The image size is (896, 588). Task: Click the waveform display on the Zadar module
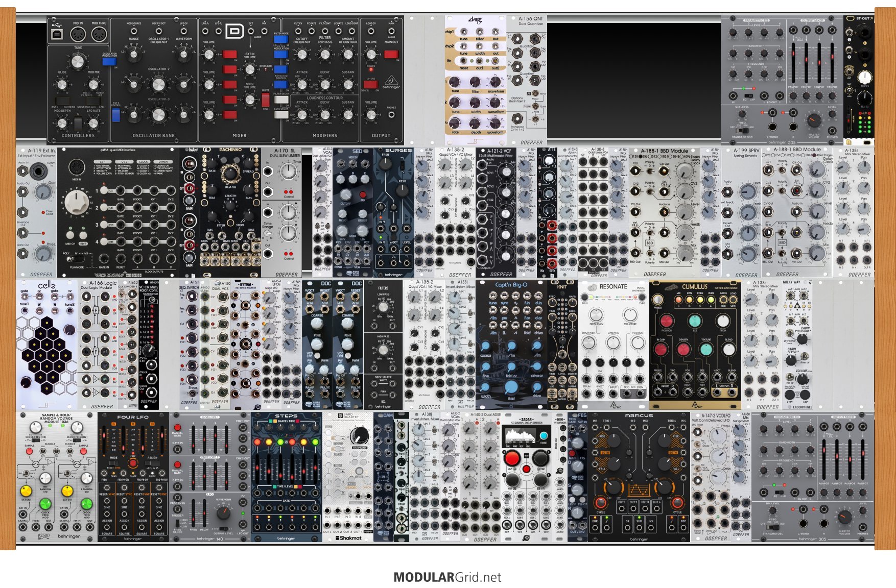(x=520, y=436)
